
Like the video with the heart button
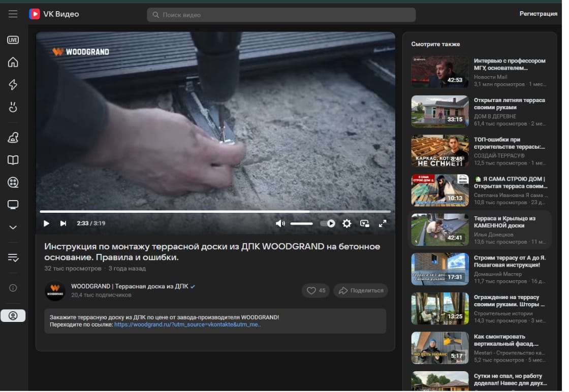click(315, 290)
